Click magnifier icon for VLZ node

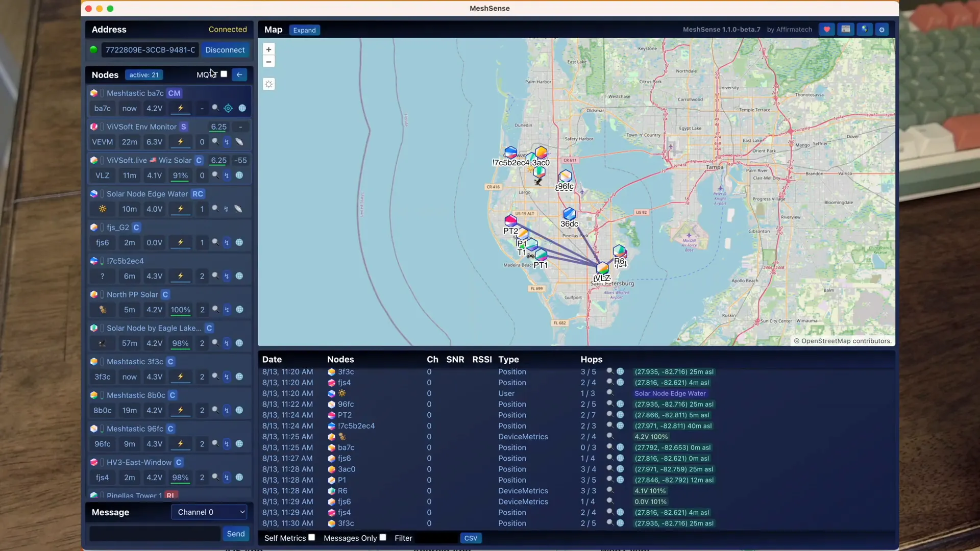[x=215, y=176]
